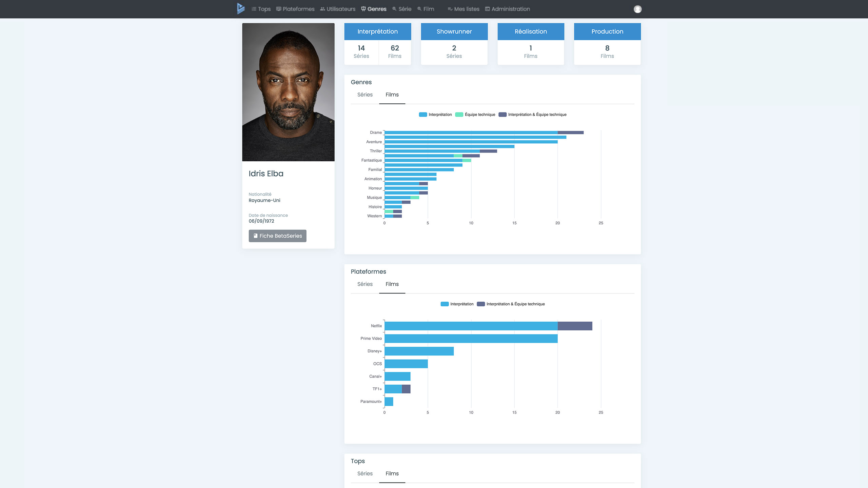Click the user avatar icon
This screenshot has height=488, width=868.
(637, 9)
